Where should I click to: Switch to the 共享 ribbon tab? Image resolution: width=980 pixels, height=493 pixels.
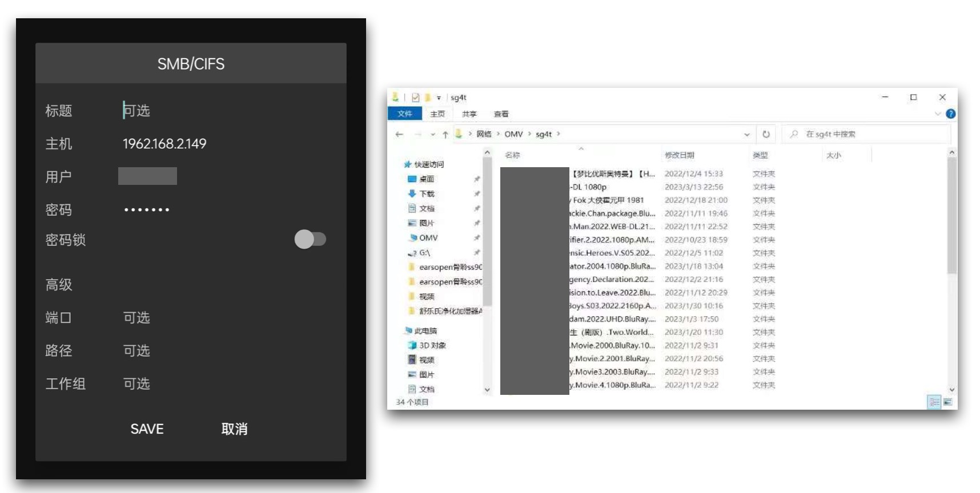click(x=469, y=114)
